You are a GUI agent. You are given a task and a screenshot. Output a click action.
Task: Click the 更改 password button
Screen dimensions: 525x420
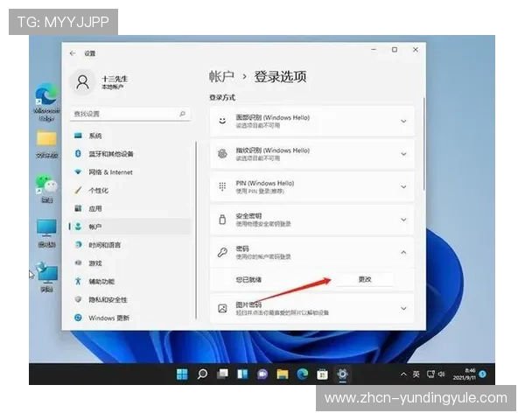pyautogui.click(x=365, y=279)
